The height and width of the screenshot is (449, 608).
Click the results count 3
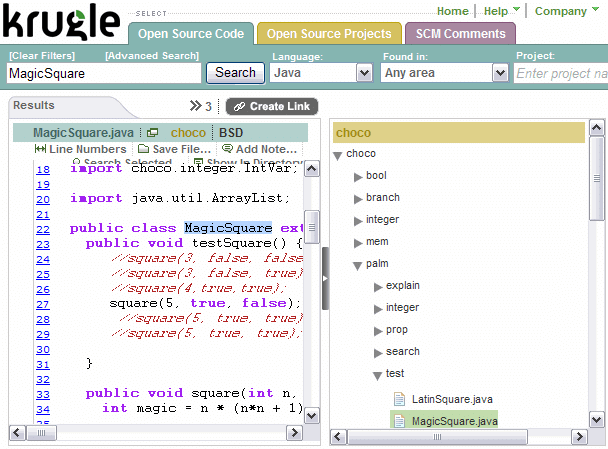[x=208, y=106]
